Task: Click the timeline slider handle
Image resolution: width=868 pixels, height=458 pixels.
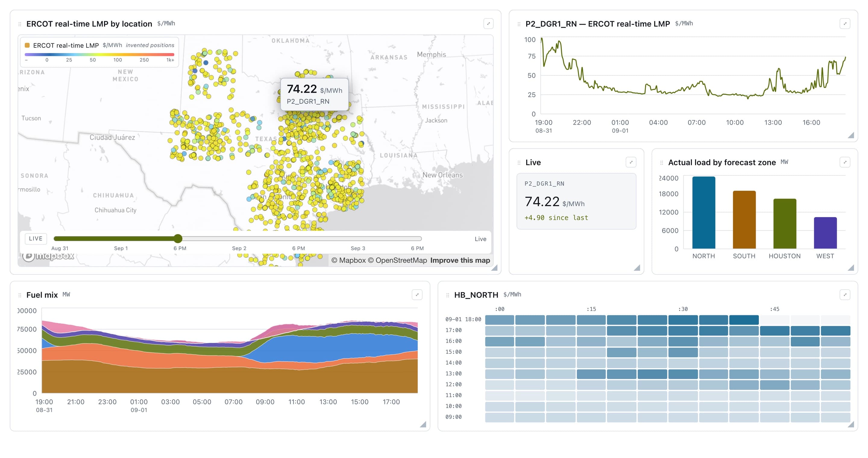Action: (x=178, y=239)
